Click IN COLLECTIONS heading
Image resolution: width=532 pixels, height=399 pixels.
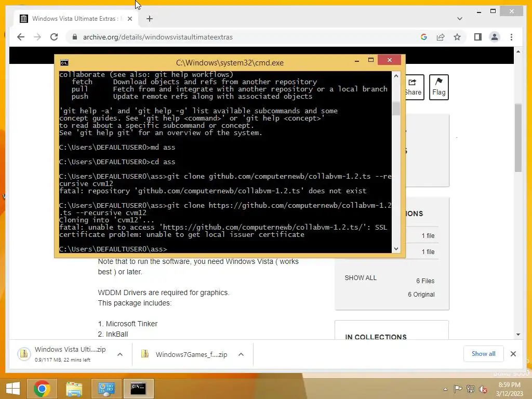click(x=376, y=337)
